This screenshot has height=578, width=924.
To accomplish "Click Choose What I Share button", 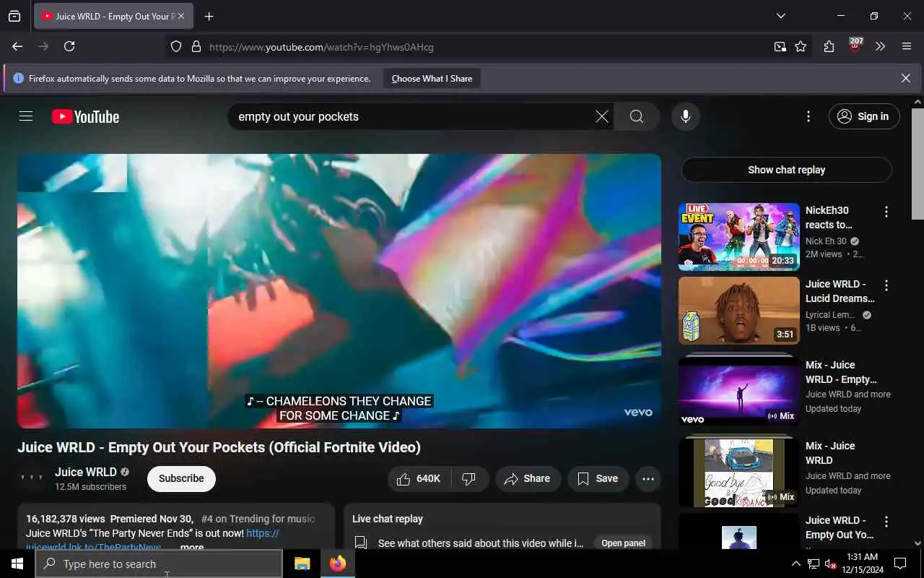I will [432, 78].
